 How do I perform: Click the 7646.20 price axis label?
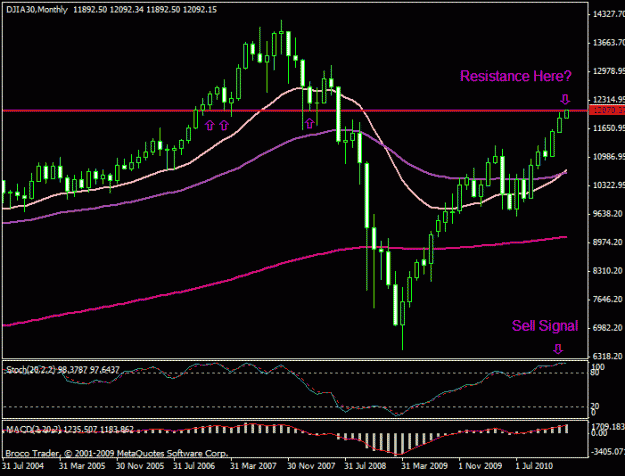click(608, 299)
